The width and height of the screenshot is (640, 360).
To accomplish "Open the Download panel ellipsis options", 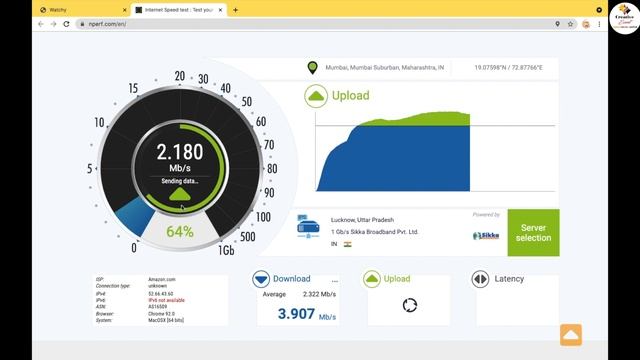I will [335, 281].
